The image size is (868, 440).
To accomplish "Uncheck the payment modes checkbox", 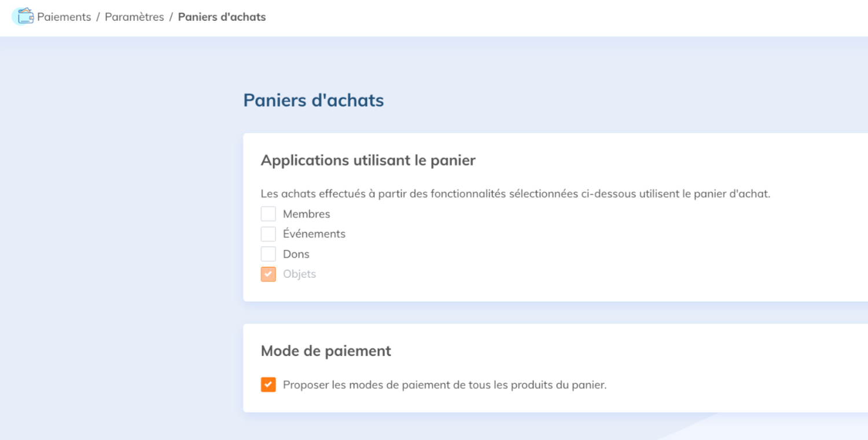I will coord(268,385).
